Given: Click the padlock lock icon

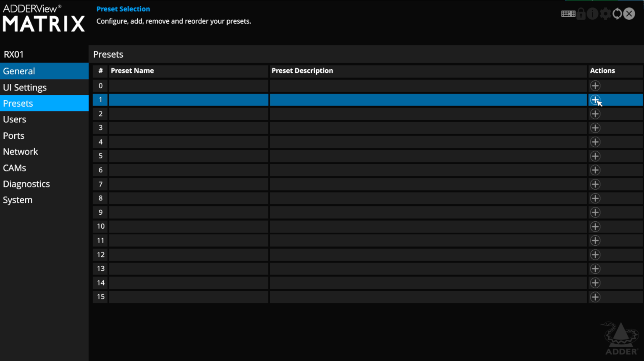Looking at the screenshot, I should pos(581,14).
